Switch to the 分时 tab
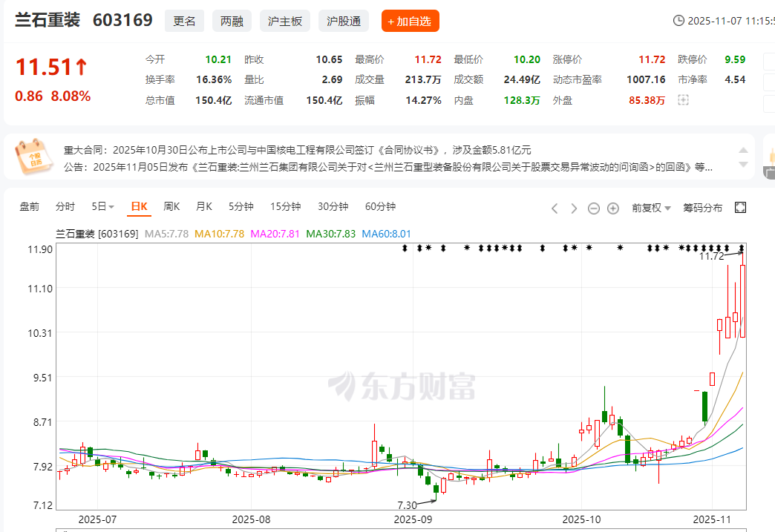The width and height of the screenshot is (775, 532). [x=65, y=206]
